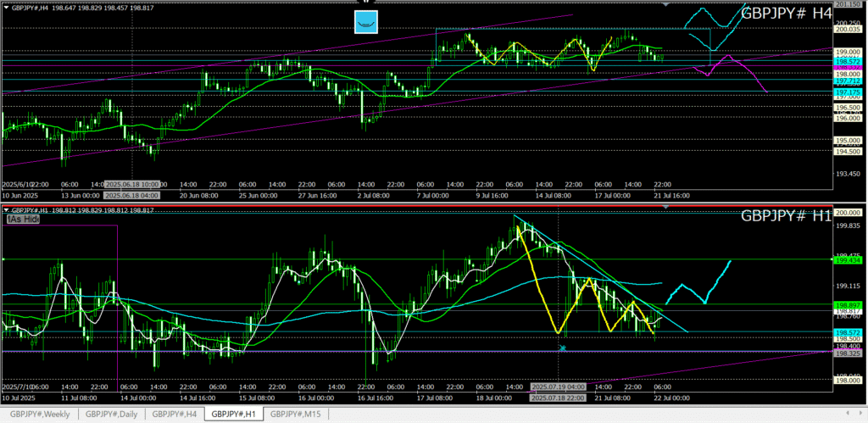
Task: Click the H4 chart title dropdown triangle
Action: (6, 7)
